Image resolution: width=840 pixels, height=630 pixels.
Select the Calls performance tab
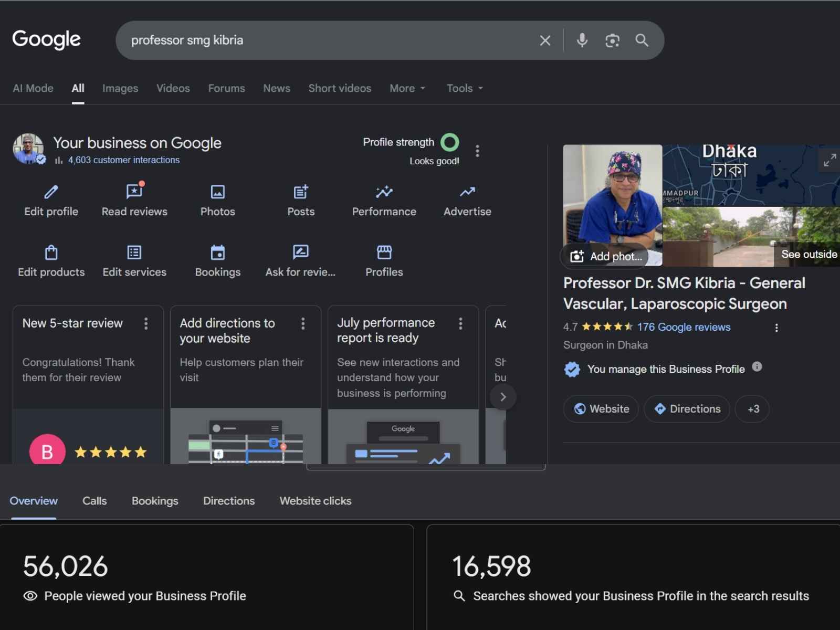[x=94, y=501]
